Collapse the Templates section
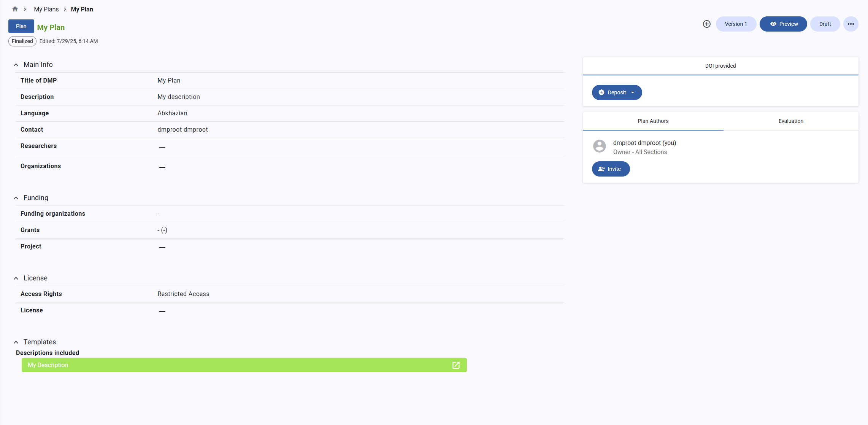 (16, 342)
